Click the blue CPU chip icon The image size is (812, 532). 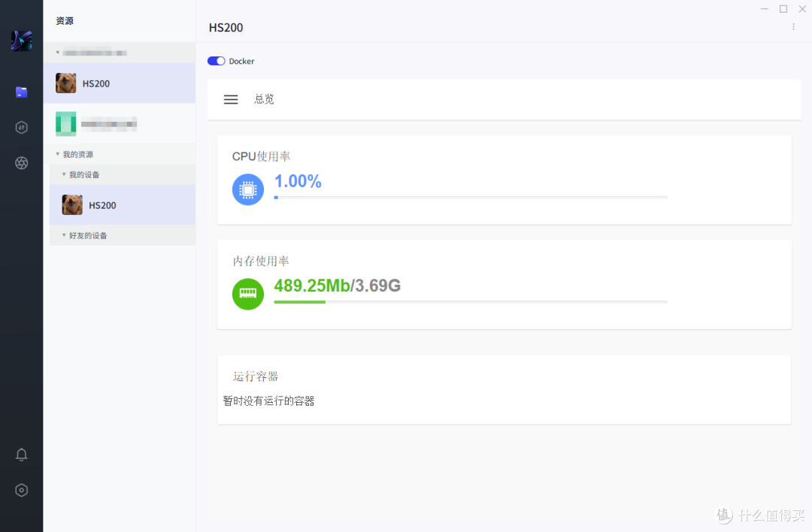tap(248, 189)
